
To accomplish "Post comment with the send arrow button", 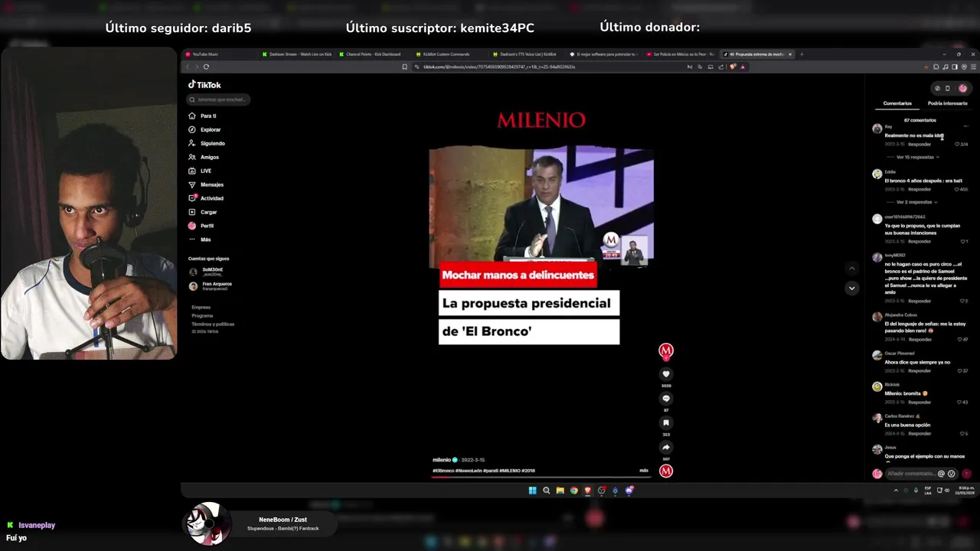I will [966, 474].
